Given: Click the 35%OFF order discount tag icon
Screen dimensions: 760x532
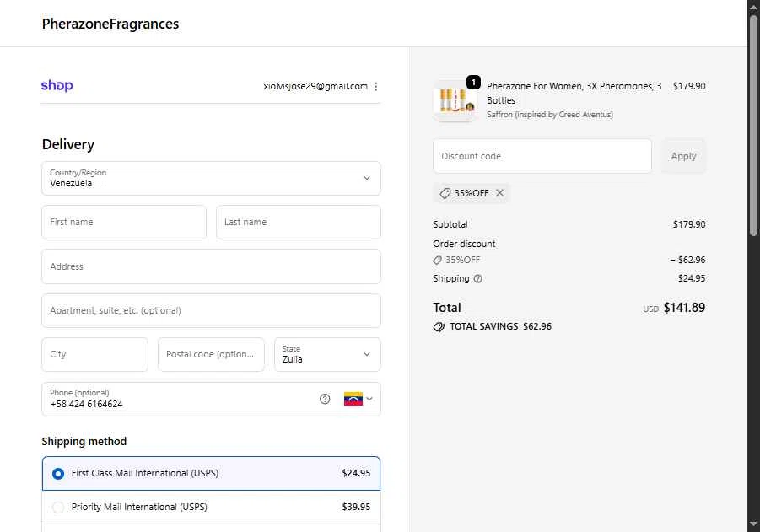Looking at the screenshot, I should click(x=437, y=261).
